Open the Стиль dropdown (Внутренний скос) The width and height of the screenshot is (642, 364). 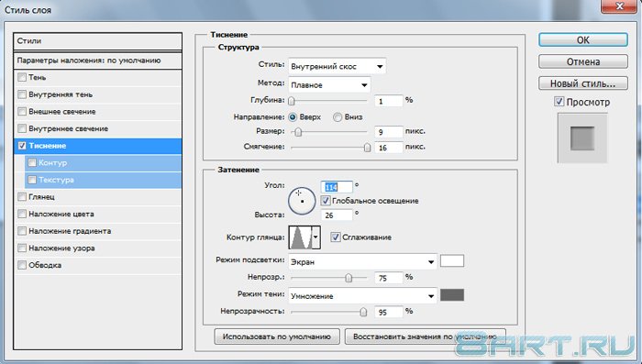click(x=338, y=66)
